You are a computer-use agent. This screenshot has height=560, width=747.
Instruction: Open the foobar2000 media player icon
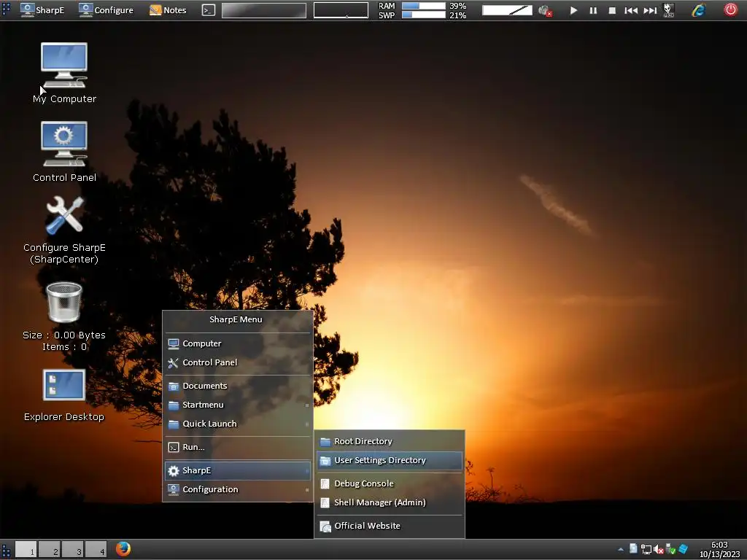coord(669,10)
